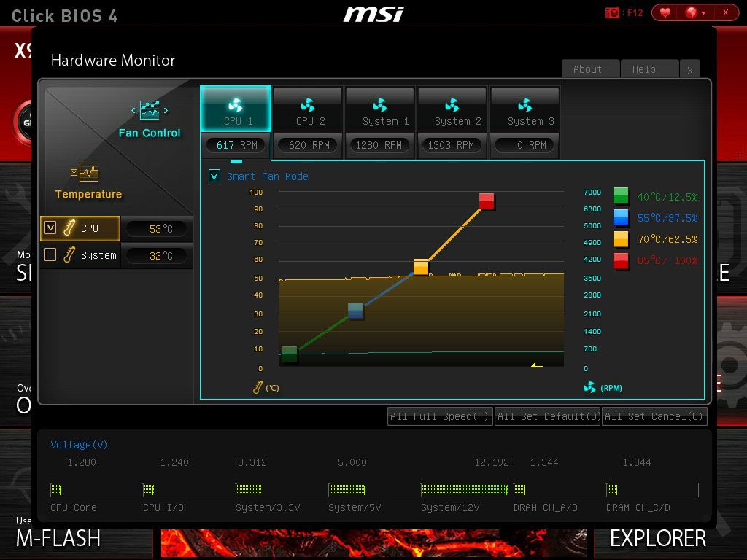Click the 620 RPM reading under CPU 2
The image size is (747, 560).
(x=309, y=145)
